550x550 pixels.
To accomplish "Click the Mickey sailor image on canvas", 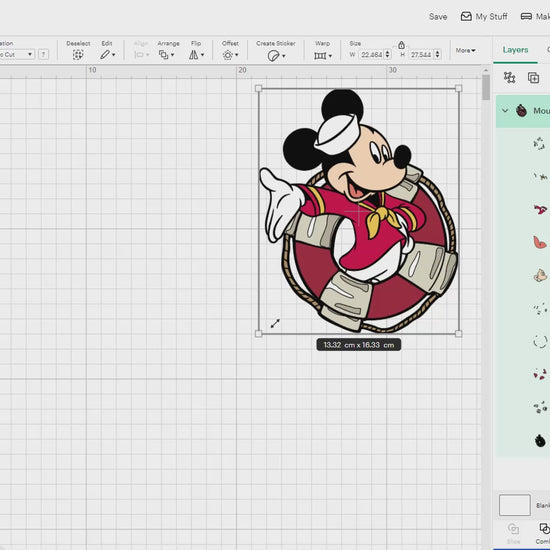I will point(358,211).
